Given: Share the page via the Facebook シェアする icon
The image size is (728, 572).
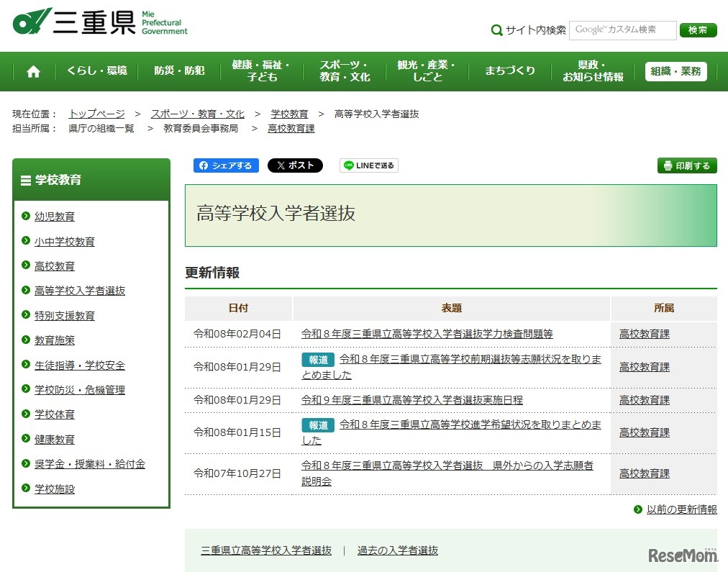Looking at the screenshot, I should (225, 165).
